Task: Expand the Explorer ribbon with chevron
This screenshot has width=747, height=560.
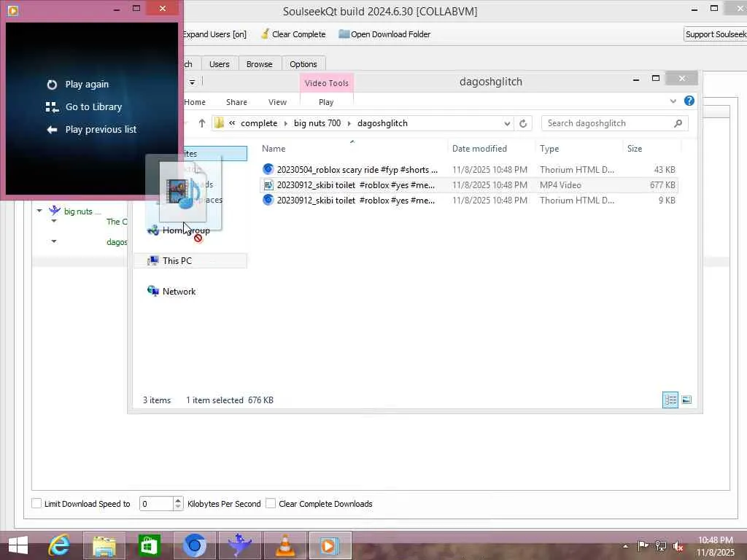Action: tap(673, 101)
